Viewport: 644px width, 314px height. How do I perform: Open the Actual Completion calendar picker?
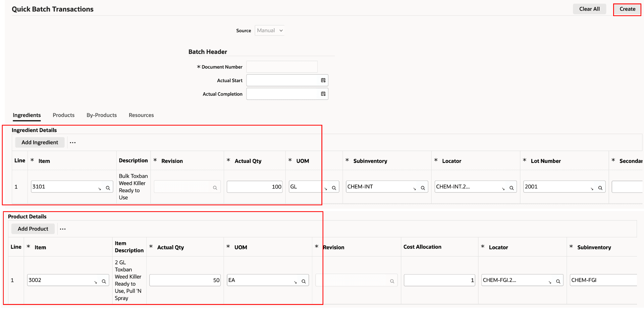click(x=323, y=94)
